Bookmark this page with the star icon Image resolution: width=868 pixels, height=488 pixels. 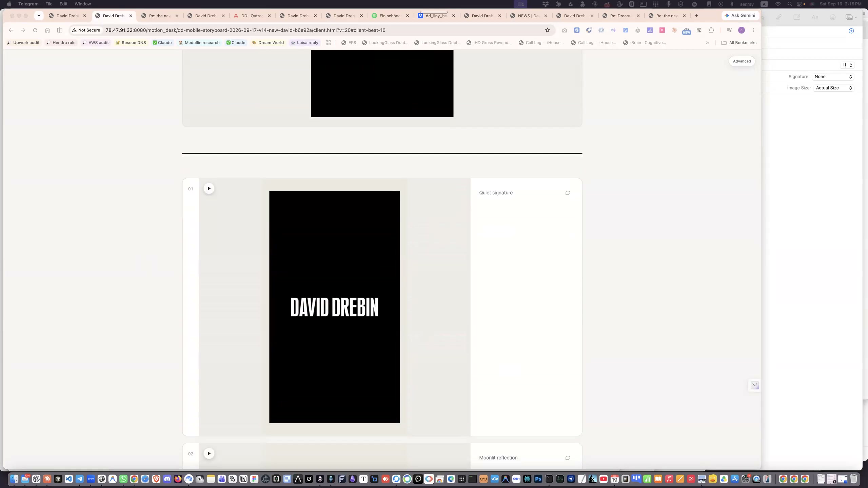pyautogui.click(x=547, y=30)
